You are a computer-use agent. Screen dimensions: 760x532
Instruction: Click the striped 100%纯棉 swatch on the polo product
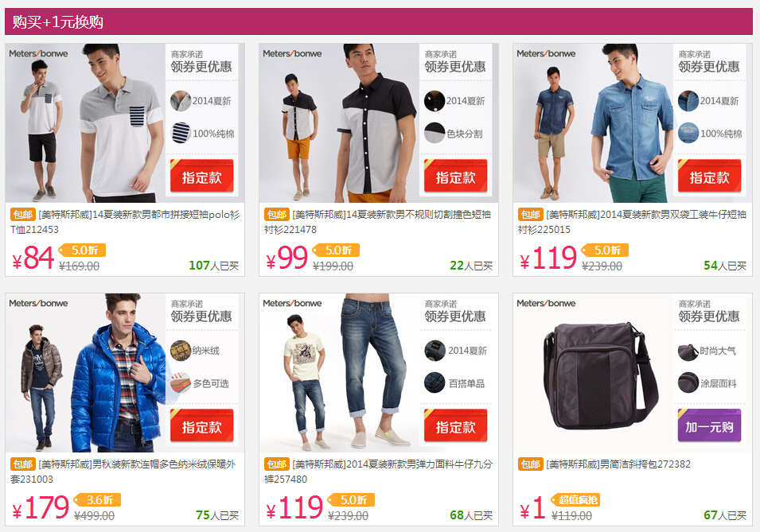click(181, 134)
